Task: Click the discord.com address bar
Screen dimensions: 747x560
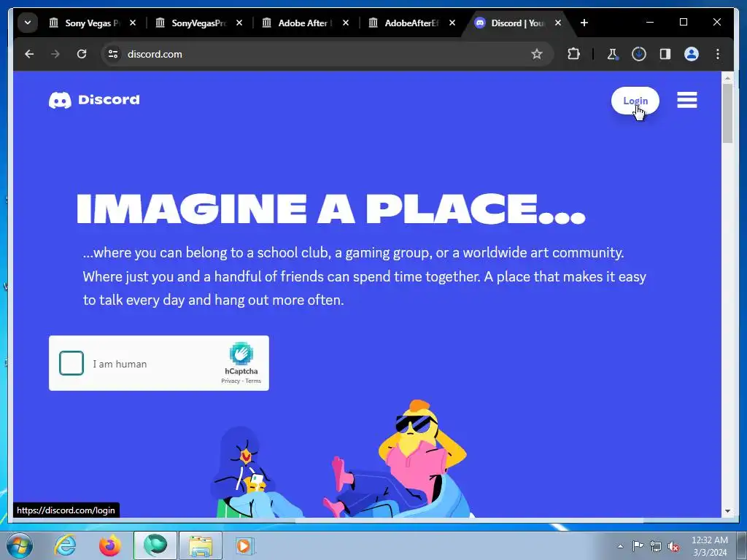Action: click(326, 54)
